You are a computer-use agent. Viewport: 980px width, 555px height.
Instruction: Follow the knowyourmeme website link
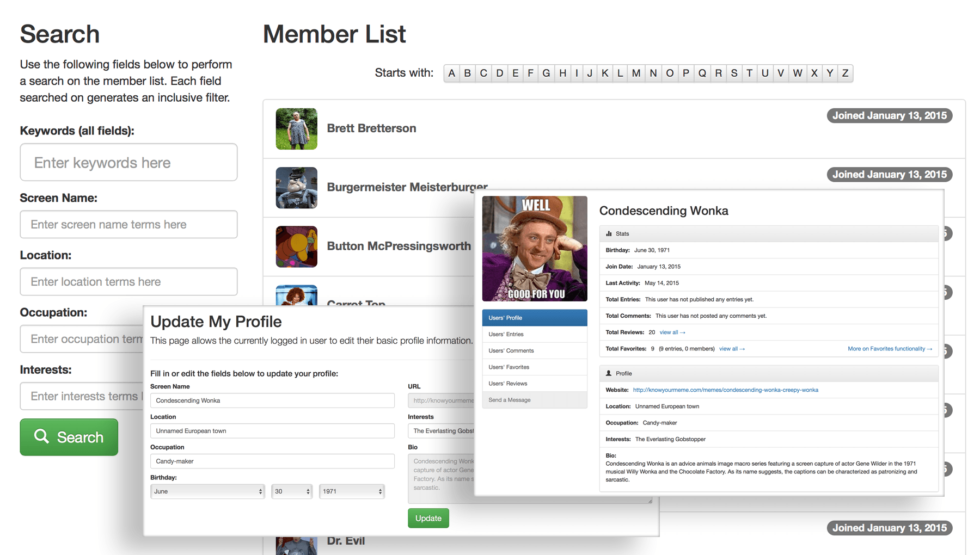(725, 390)
